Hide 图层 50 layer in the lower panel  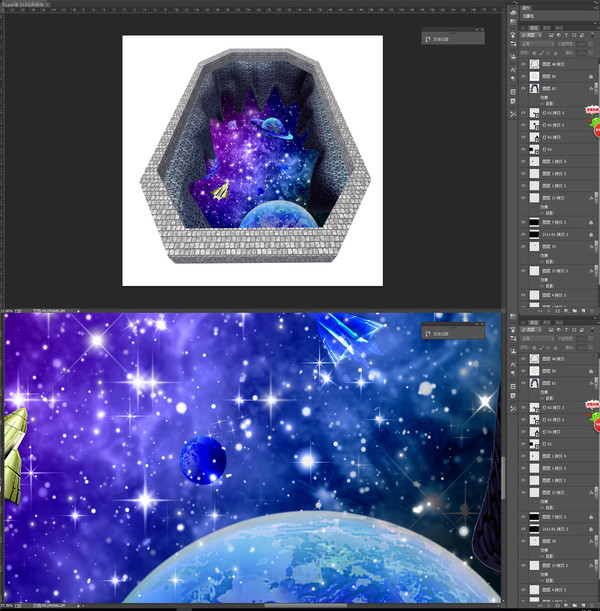(x=523, y=371)
